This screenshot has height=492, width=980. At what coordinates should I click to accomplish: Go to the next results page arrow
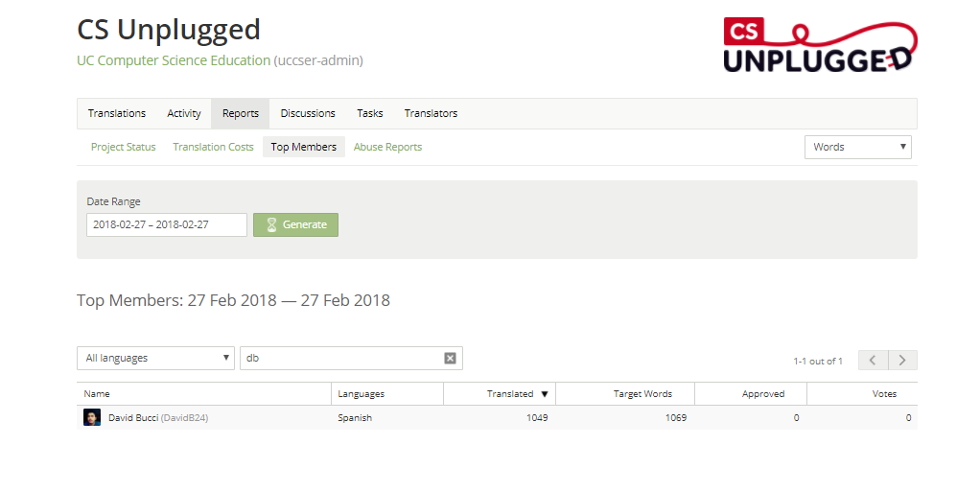902,360
